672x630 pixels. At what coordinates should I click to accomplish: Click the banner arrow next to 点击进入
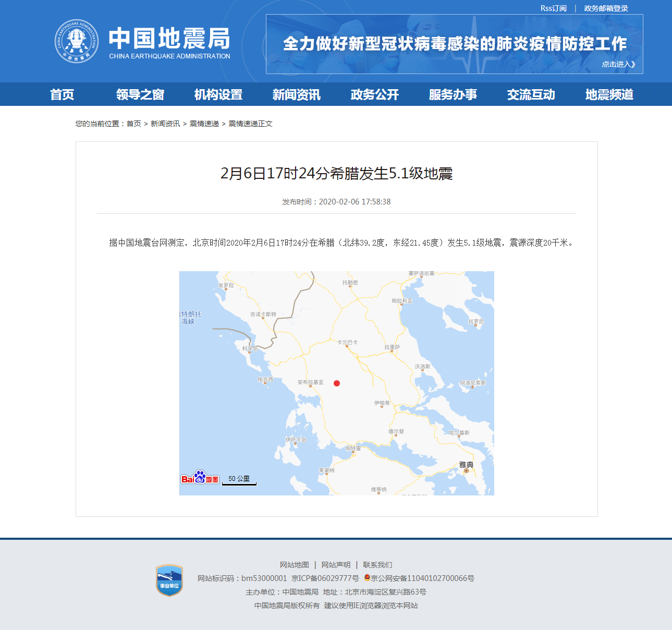pyautogui.click(x=633, y=64)
